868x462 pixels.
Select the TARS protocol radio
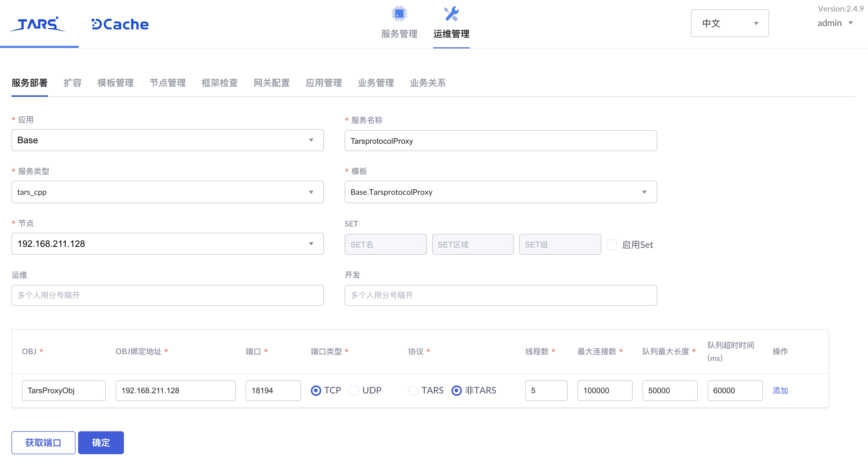(x=413, y=391)
